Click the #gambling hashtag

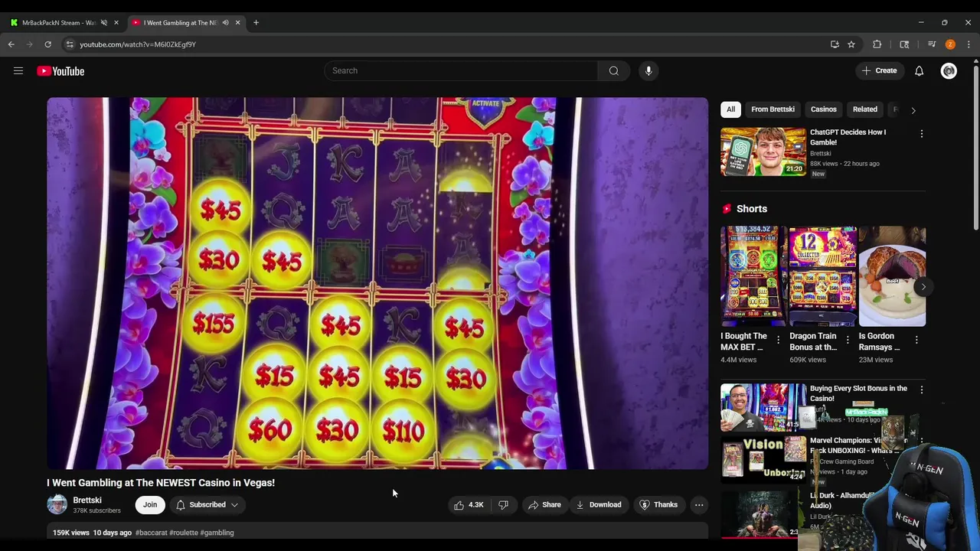[217, 533]
